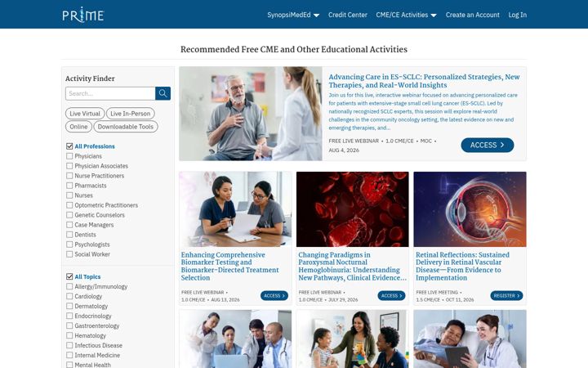Select the Case Managers checkbox
The image size is (588, 368).
(69, 225)
